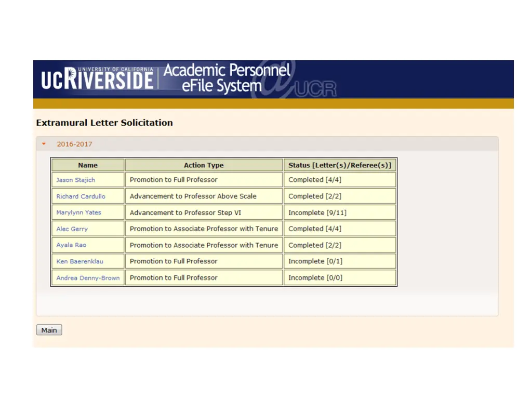Click the Action Type column header
Image resolution: width=532 pixels, height=399 pixels.
pos(204,165)
